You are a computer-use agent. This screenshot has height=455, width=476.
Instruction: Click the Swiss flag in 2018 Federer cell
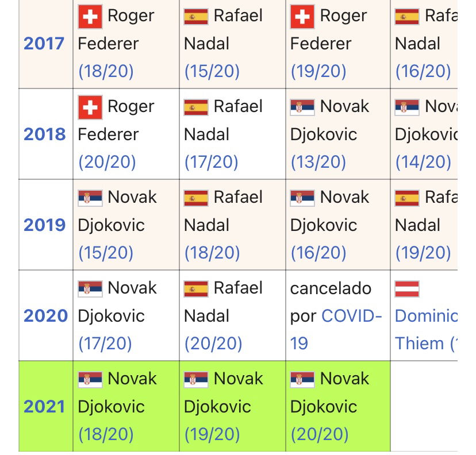[x=90, y=107]
